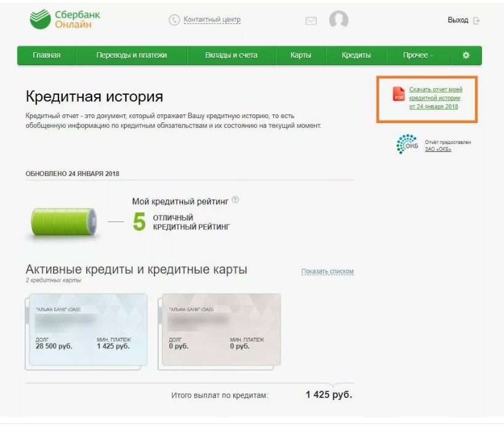The image size is (504, 427).
Task: Click the ОКБ bureau logo
Action: (407, 144)
